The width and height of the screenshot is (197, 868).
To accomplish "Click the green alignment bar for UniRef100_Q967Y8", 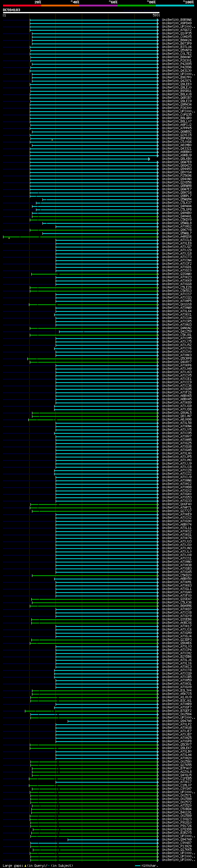I will pyautogui.click(x=94, y=230).
